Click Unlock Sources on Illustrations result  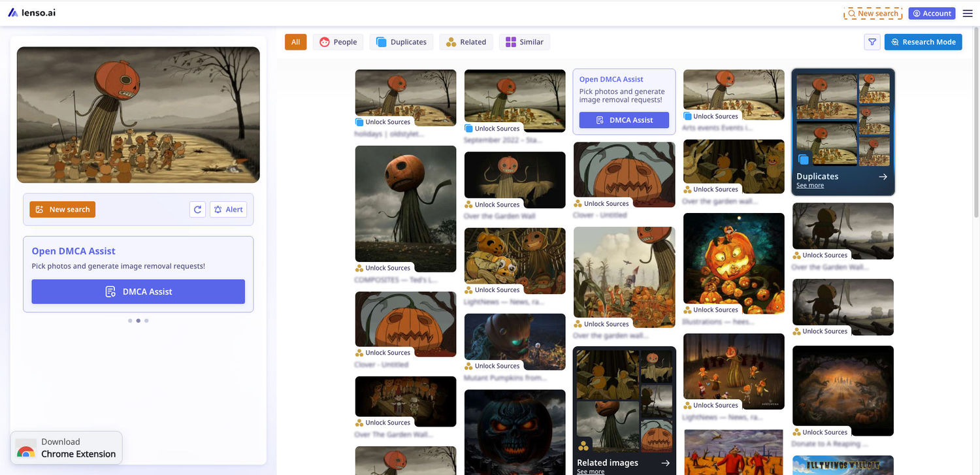[711, 310]
